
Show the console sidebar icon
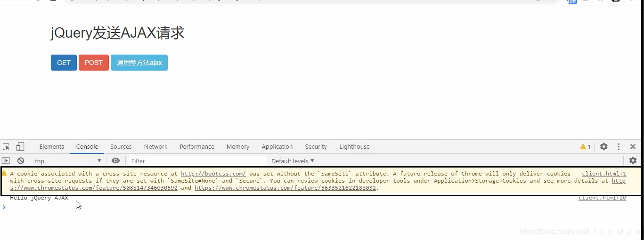coord(6,160)
